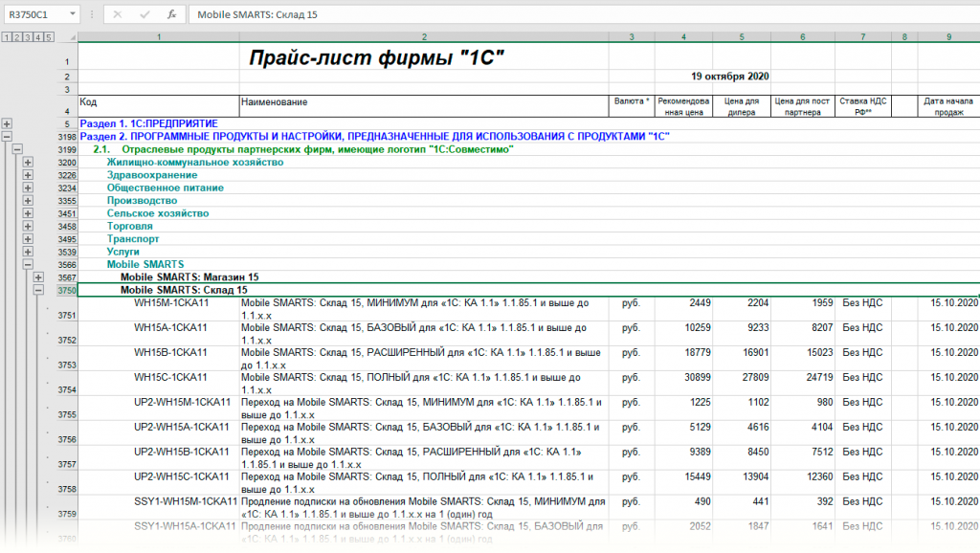
Task: Click the Дата начала продаж header cell
Action: 948,106
